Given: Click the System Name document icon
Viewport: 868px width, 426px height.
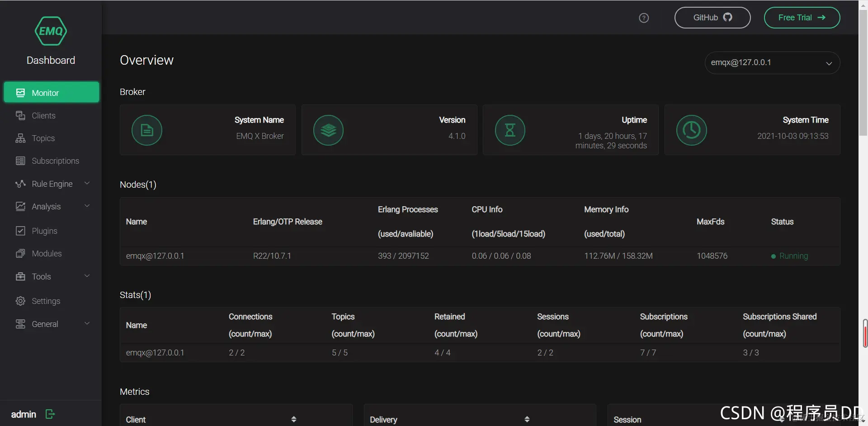Looking at the screenshot, I should [x=147, y=130].
